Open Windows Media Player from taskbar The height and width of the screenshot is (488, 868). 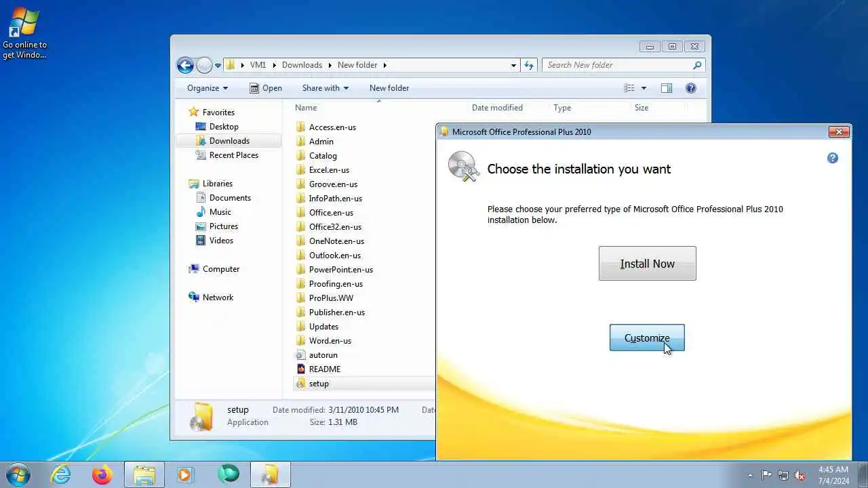click(185, 474)
